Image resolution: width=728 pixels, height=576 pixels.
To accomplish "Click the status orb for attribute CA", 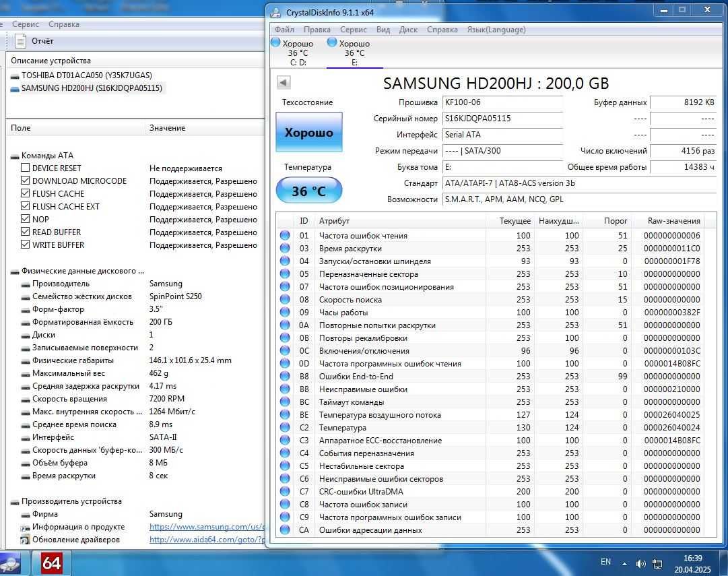I will (285, 530).
